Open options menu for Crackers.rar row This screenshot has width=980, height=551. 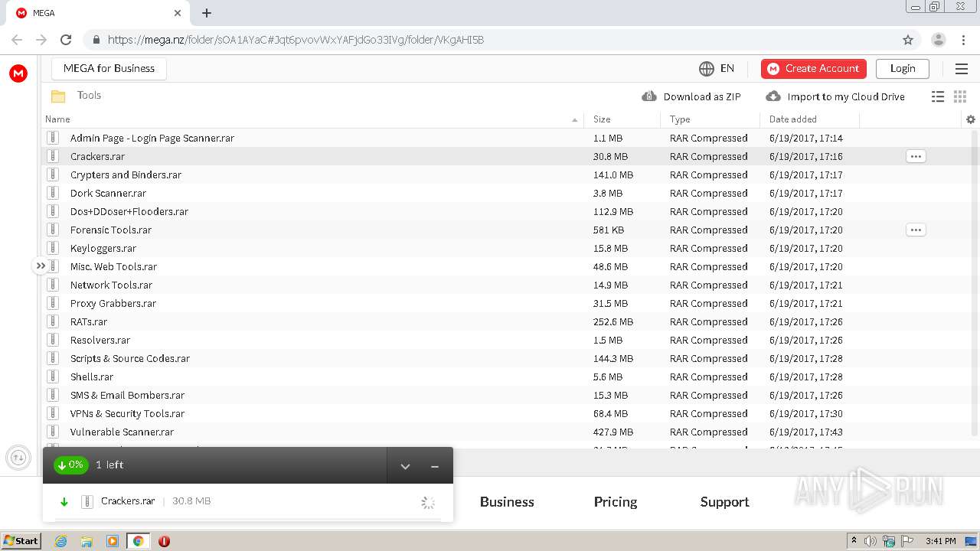(916, 156)
